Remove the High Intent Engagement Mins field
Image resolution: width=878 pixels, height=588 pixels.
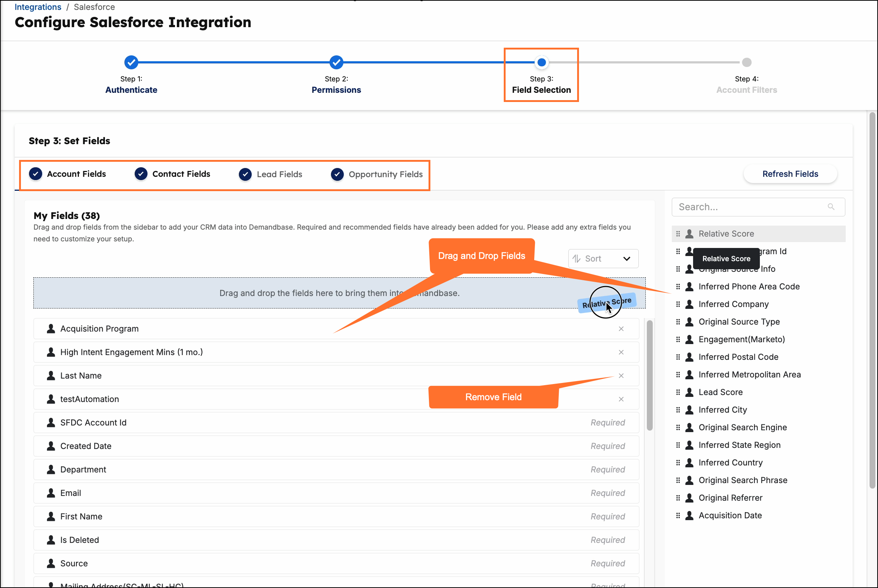pyautogui.click(x=621, y=352)
